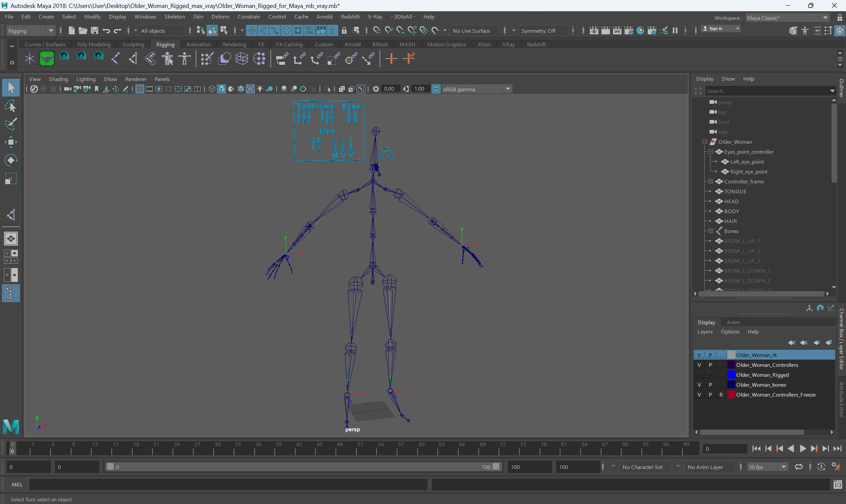Select the Move tool in the toolbox
Screen dimensions: 846x504
tap(11, 142)
